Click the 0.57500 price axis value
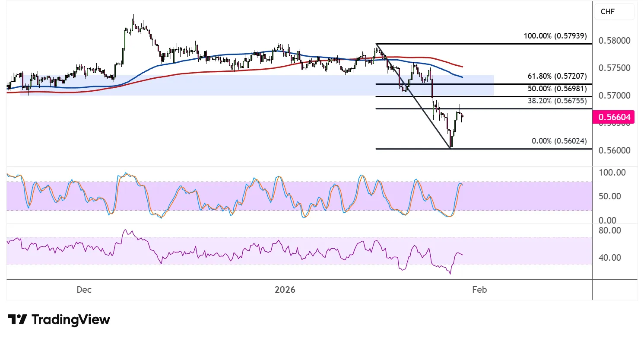 click(x=614, y=68)
